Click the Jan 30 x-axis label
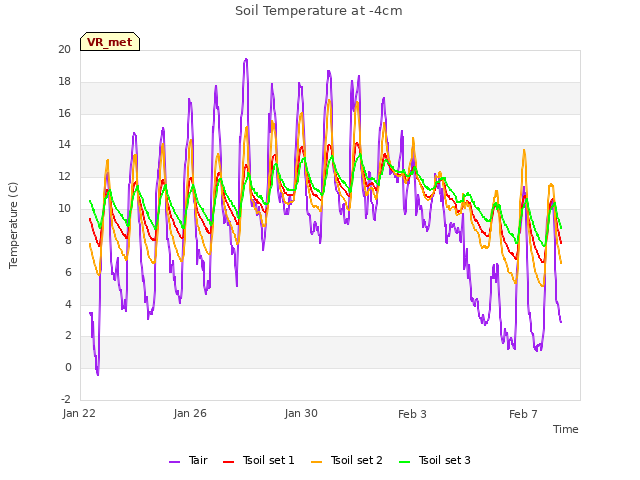640x480 pixels. click(301, 413)
